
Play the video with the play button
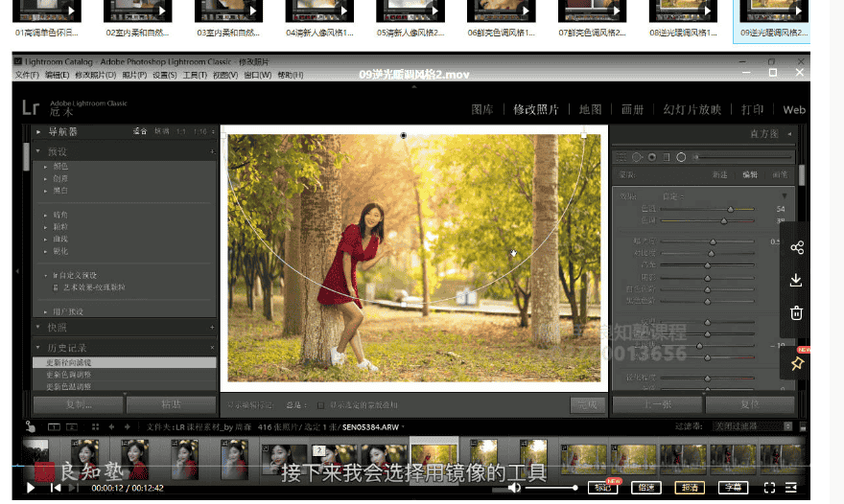click(31, 488)
